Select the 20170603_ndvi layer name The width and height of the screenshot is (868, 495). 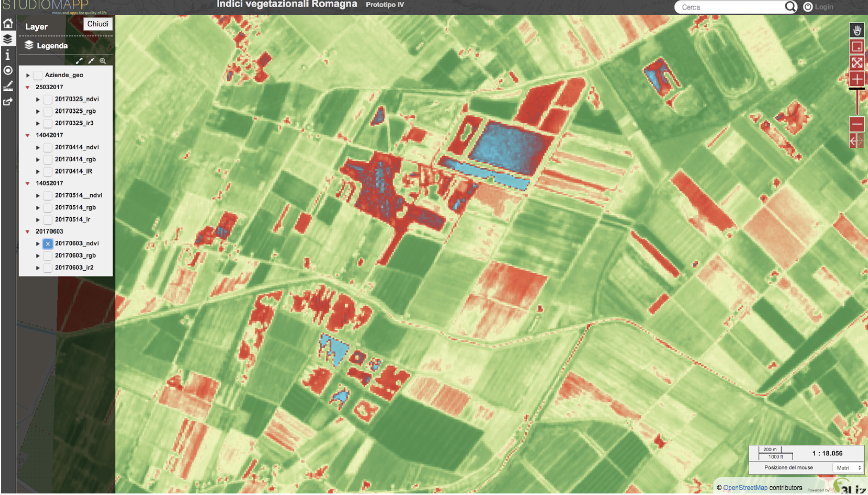[77, 244]
